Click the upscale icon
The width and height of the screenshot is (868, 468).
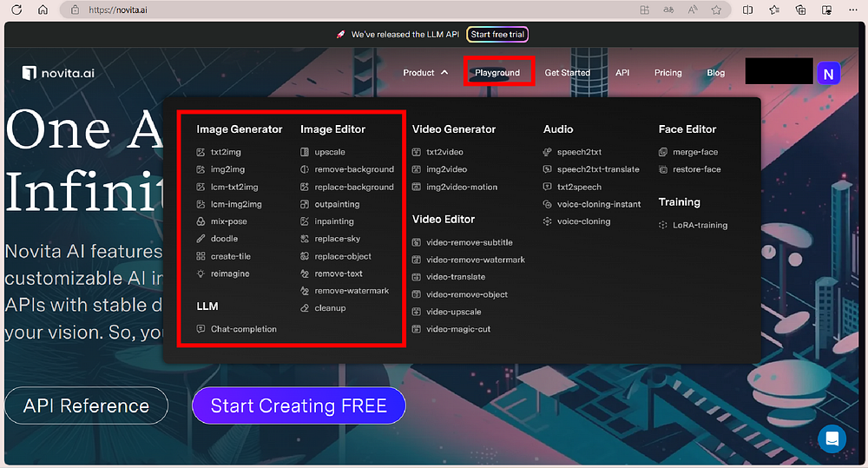point(305,152)
